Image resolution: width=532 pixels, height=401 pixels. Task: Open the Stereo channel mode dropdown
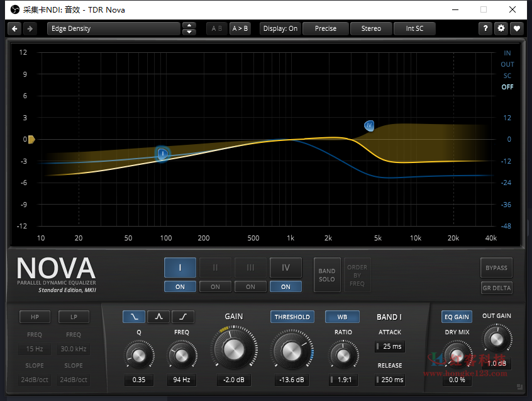(x=371, y=28)
